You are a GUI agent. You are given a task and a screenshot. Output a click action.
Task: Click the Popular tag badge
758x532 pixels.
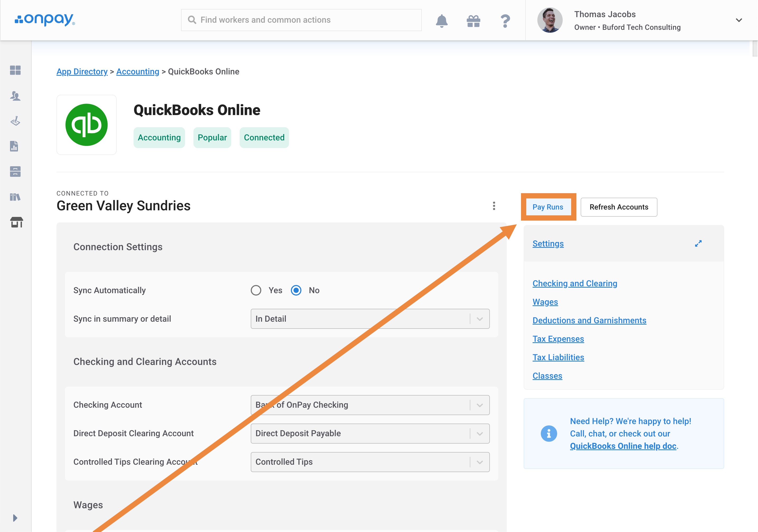coord(212,138)
